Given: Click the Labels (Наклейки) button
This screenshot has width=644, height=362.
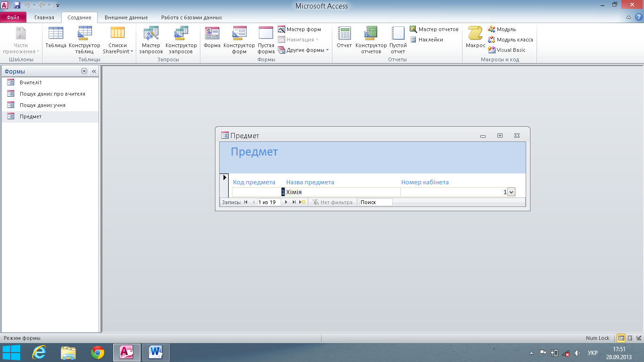Looking at the screenshot, I should pyautogui.click(x=426, y=40).
